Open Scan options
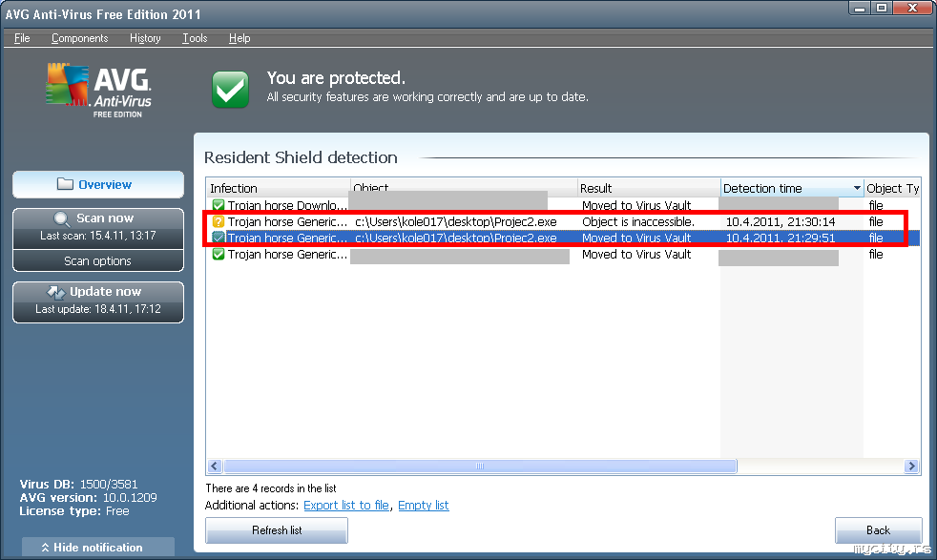This screenshot has width=937, height=560. [98, 261]
